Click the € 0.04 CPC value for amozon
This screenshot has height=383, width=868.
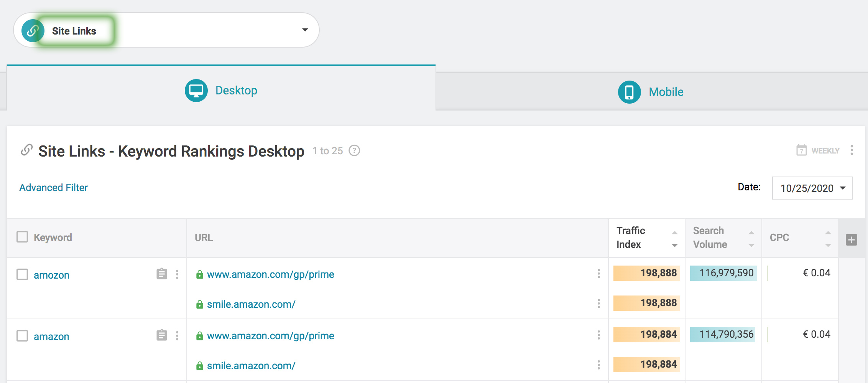(817, 273)
